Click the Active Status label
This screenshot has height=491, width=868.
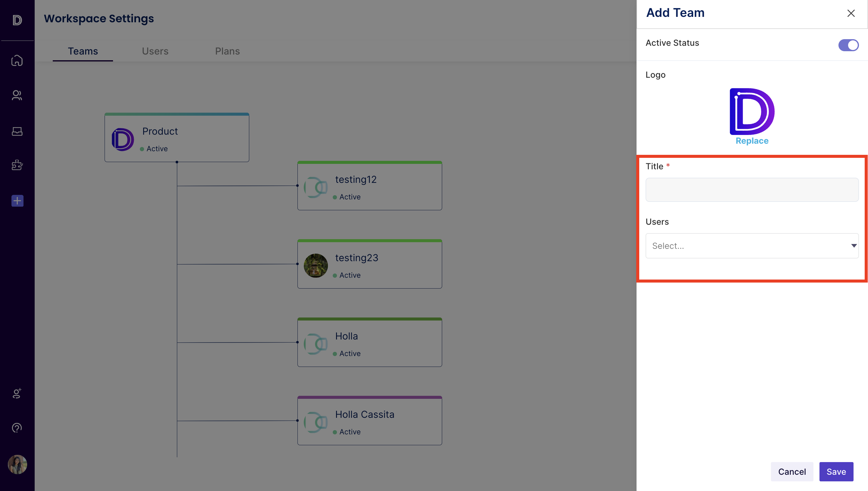[x=672, y=43]
